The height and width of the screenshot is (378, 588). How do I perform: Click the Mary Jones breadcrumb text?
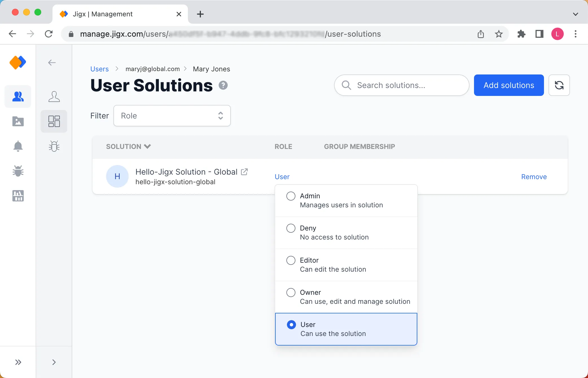(x=212, y=69)
